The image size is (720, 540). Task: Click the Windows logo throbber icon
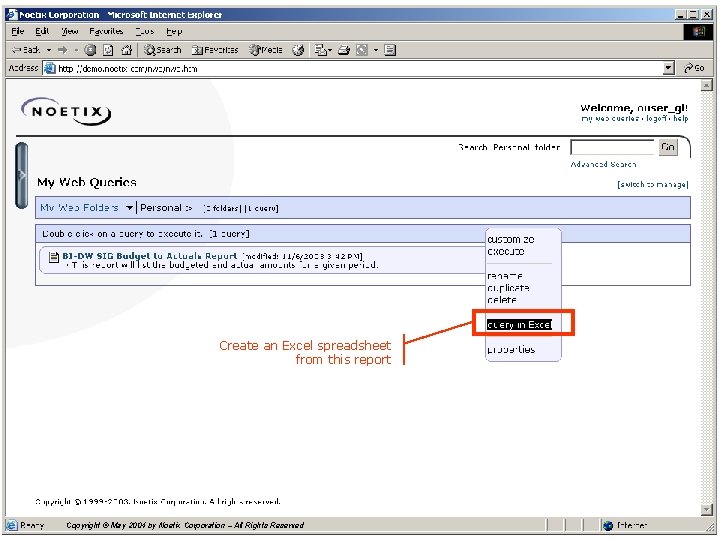[x=699, y=31]
